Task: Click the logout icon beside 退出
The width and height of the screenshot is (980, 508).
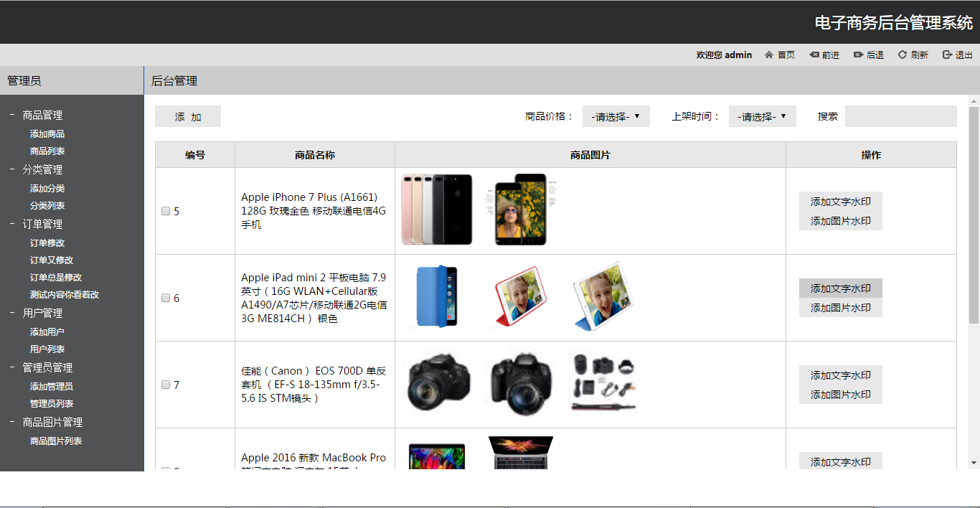Action: (947, 55)
